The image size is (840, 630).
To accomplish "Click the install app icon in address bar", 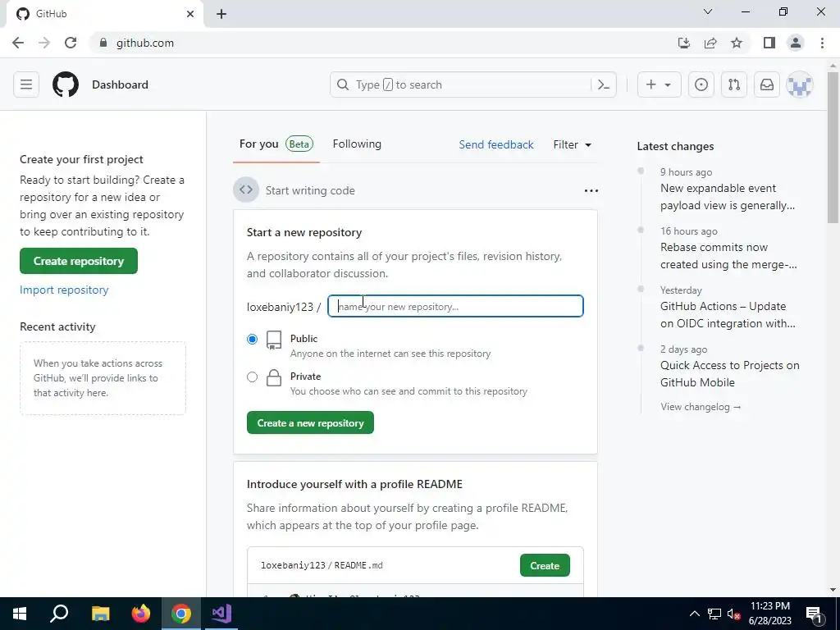I will point(684,43).
